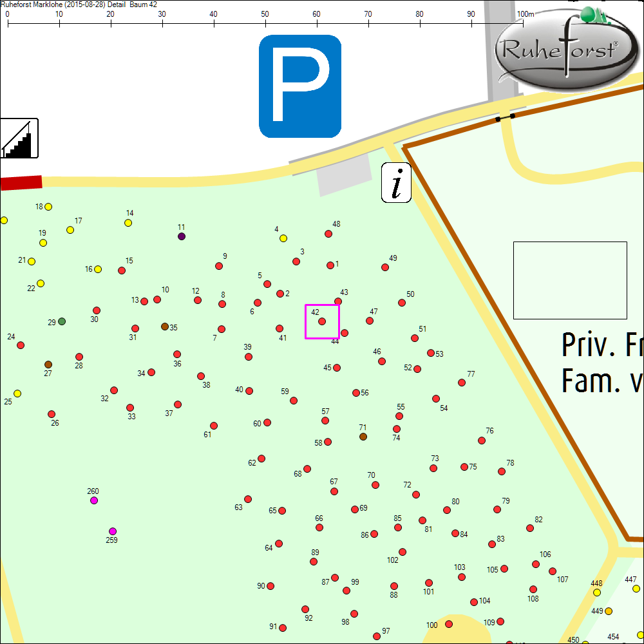Click the '50' scale bar label

[x=265, y=14]
